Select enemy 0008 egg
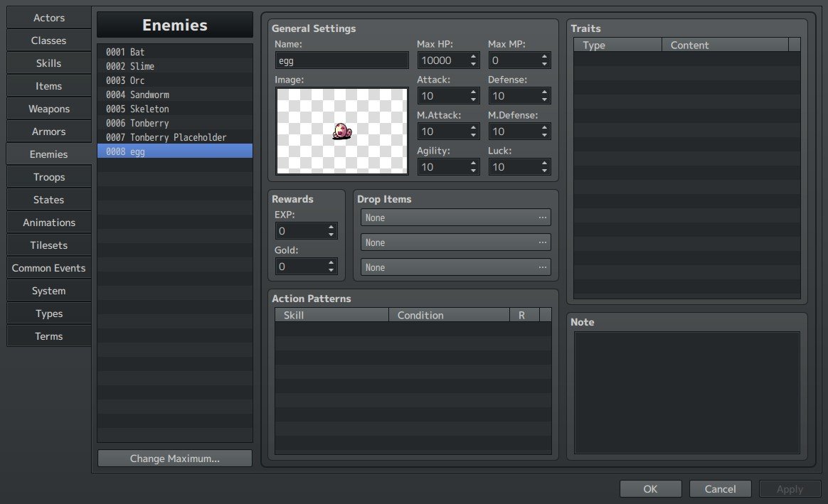Viewport: 828px width, 504px height. 175,151
